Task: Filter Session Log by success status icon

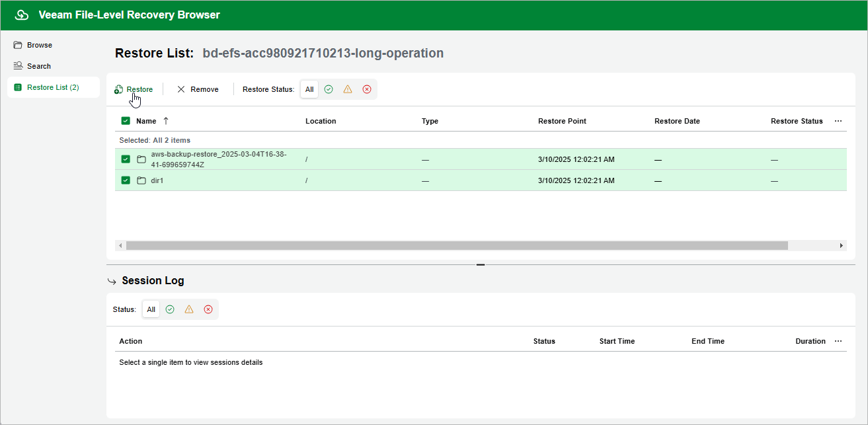Action: coord(170,309)
